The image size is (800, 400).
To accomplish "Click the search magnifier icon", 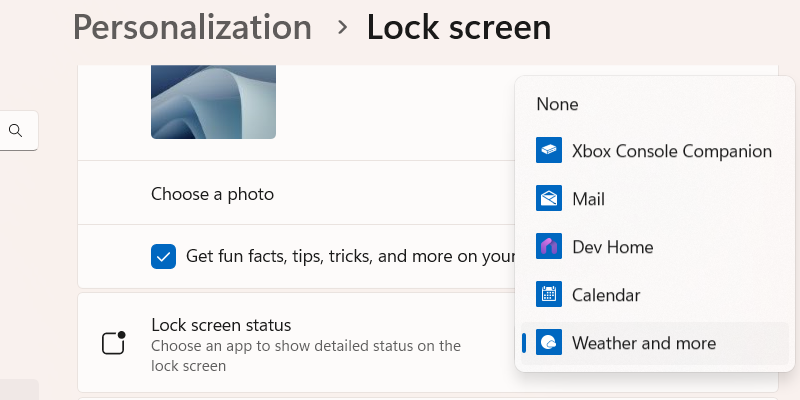I will (x=15, y=130).
